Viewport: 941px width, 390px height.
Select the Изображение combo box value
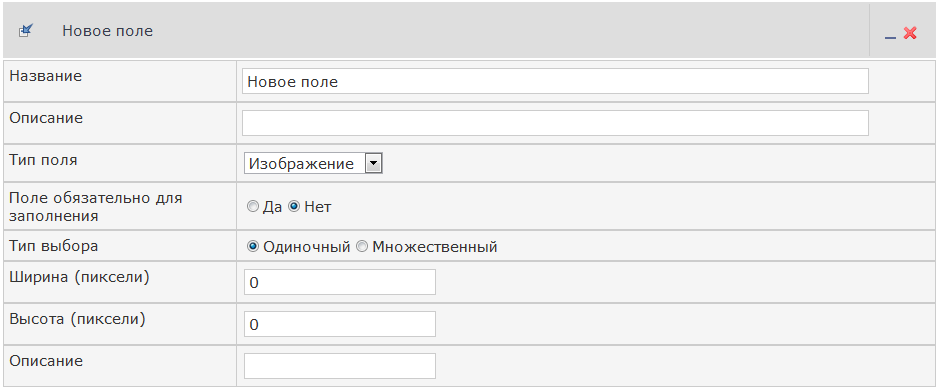point(313,163)
